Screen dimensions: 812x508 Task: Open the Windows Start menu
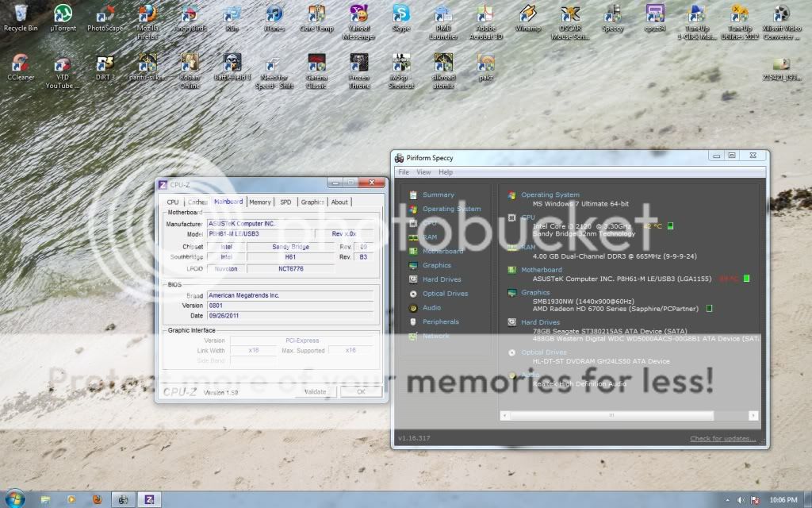(14, 498)
